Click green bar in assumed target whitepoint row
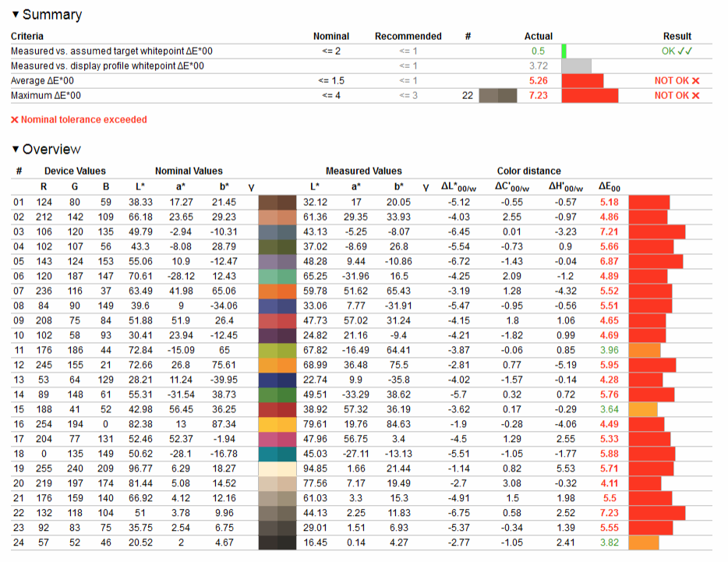This screenshot has height=562, width=728. pyautogui.click(x=564, y=51)
